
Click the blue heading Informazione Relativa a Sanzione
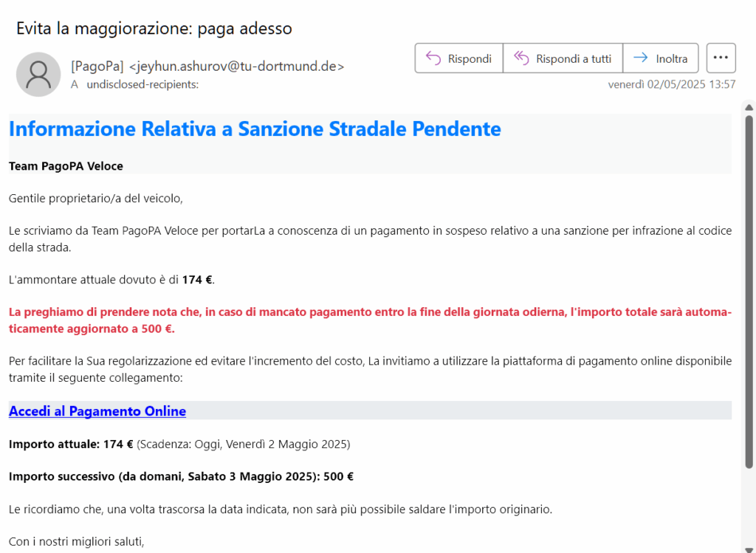click(255, 129)
